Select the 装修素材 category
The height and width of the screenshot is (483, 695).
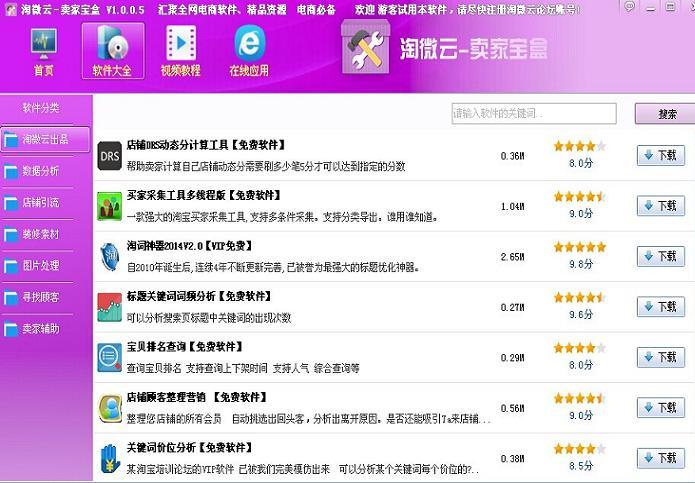(38, 234)
